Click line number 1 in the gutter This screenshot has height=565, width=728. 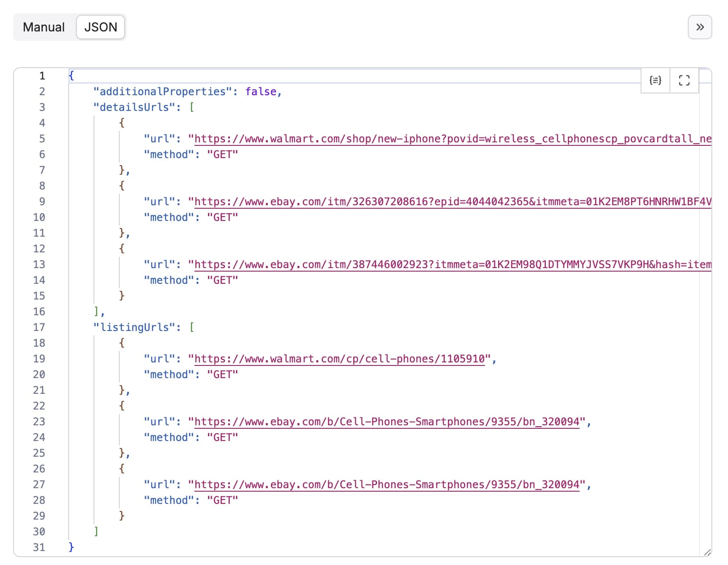tap(42, 76)
